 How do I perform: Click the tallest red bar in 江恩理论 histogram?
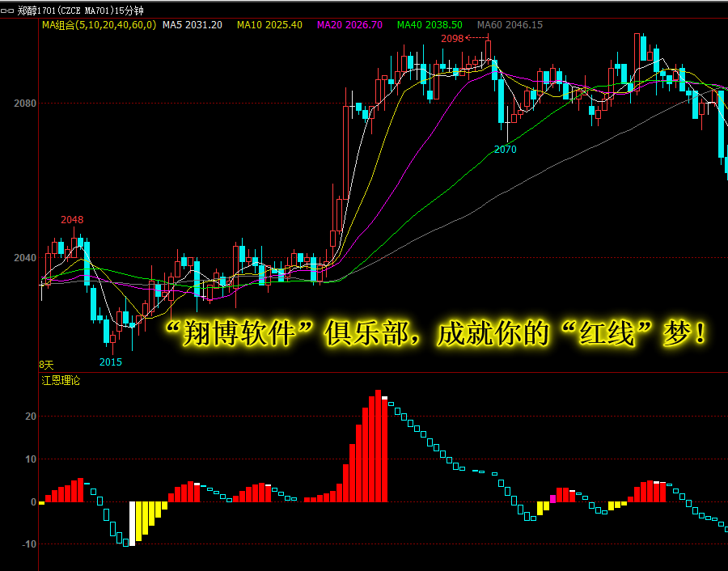pos(378,446)
